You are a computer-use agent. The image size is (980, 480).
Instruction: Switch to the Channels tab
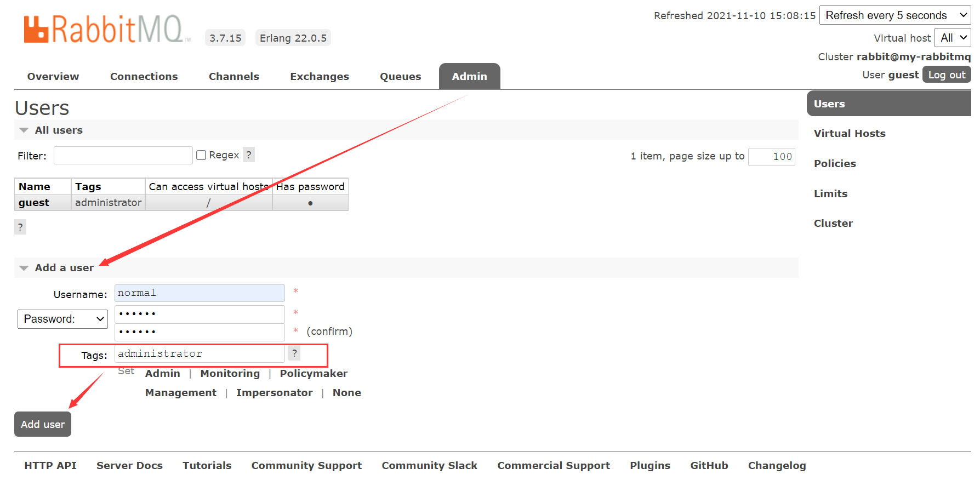[x=234, y=76]
